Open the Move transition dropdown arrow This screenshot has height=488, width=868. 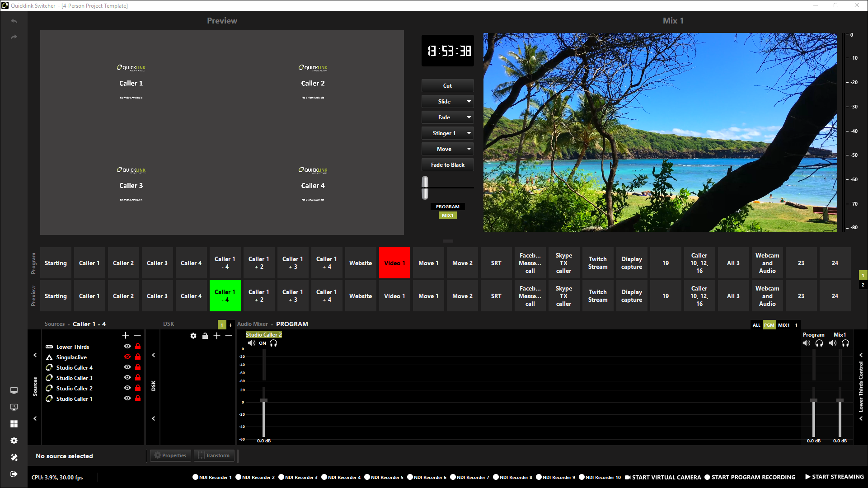[469, 149]
